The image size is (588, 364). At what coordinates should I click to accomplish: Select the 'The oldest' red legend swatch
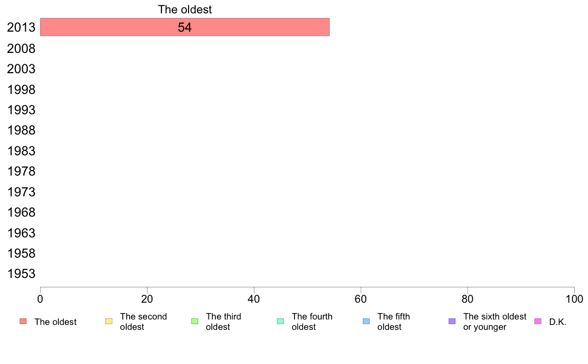click(23, 321)
